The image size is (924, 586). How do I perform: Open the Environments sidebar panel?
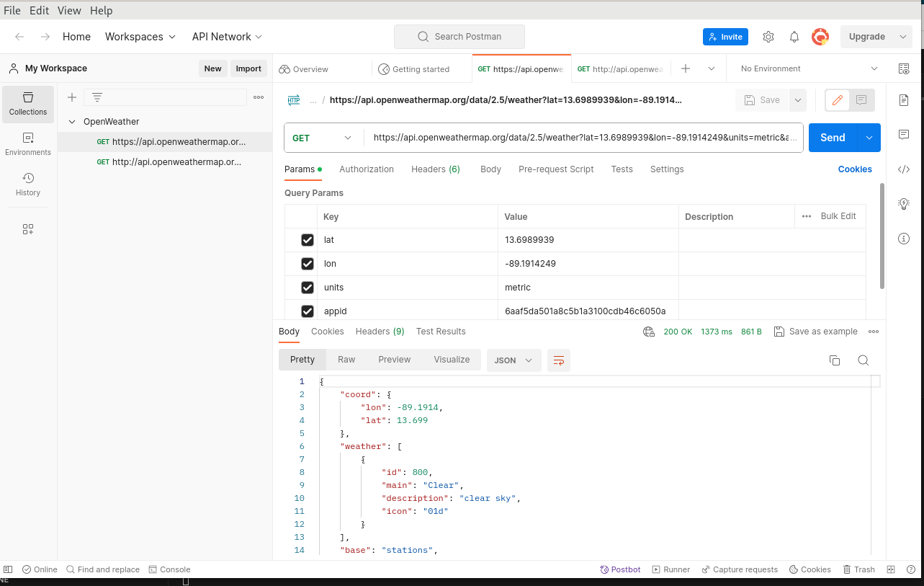click(28, 144)
